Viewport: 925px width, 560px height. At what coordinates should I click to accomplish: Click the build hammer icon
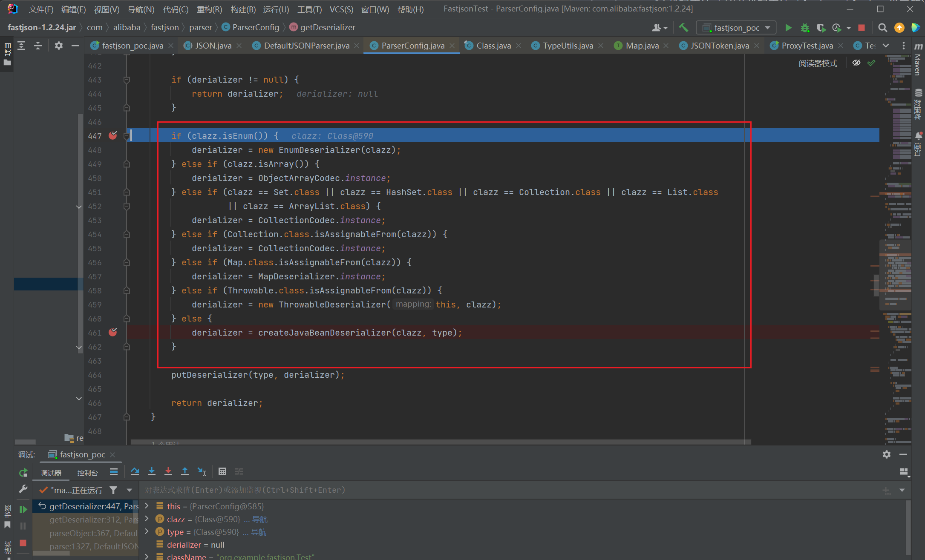683,28
